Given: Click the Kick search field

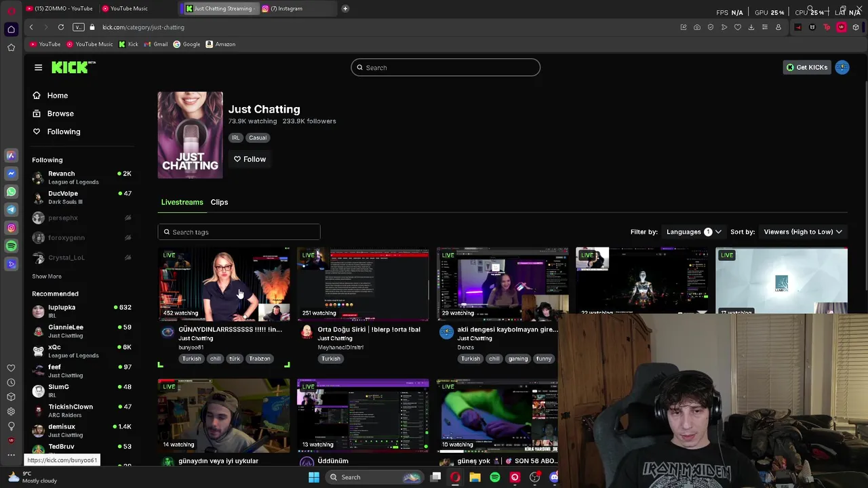Looking at the screenshot, I should tap(446, 68).
